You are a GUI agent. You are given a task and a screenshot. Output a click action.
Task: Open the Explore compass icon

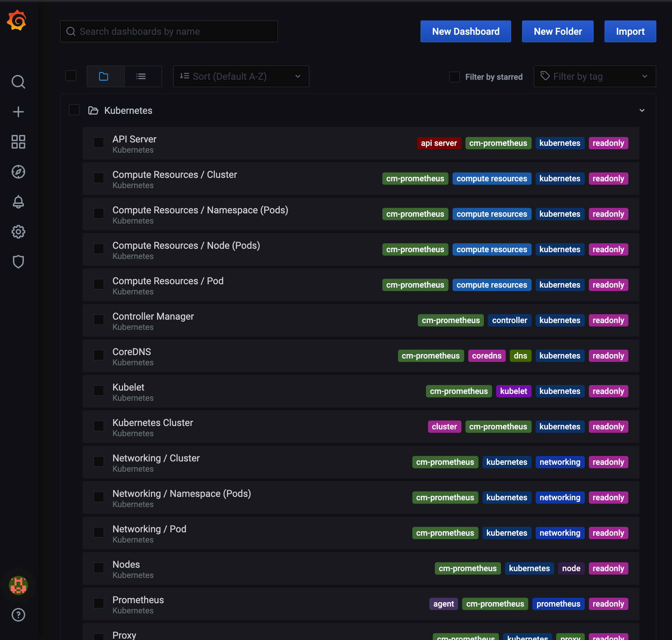click(18, 172)
